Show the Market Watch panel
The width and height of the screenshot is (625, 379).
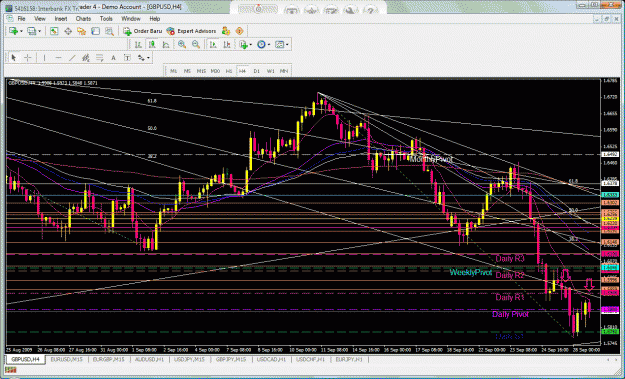coord(54,31)
